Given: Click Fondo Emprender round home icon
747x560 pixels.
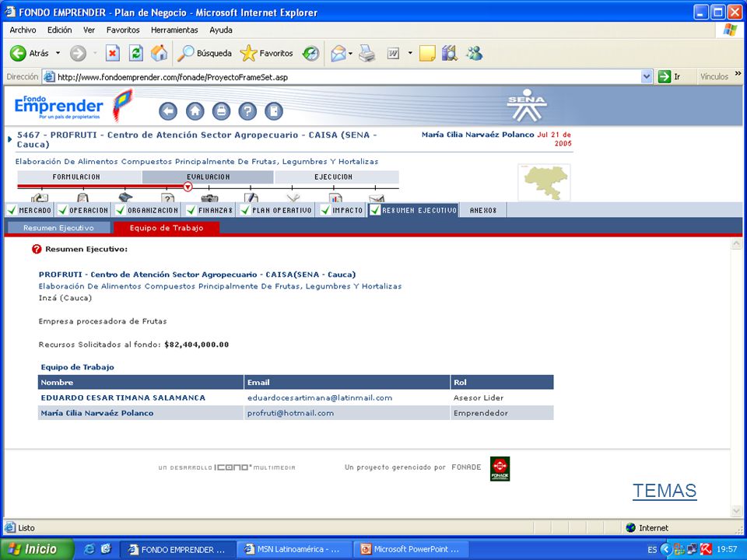Looking at the screenshot, I should [195, 111].
